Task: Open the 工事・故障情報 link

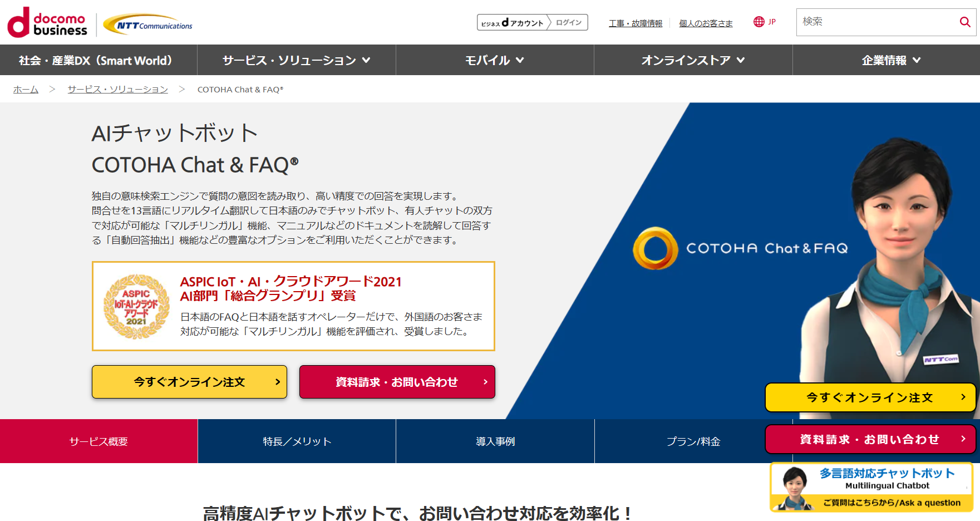Action: point(636,23)
